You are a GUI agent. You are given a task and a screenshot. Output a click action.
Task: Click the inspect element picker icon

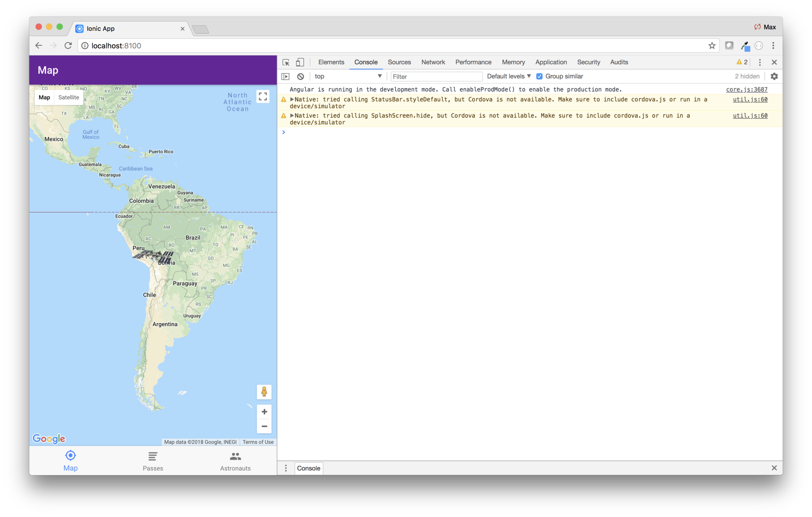286,62
